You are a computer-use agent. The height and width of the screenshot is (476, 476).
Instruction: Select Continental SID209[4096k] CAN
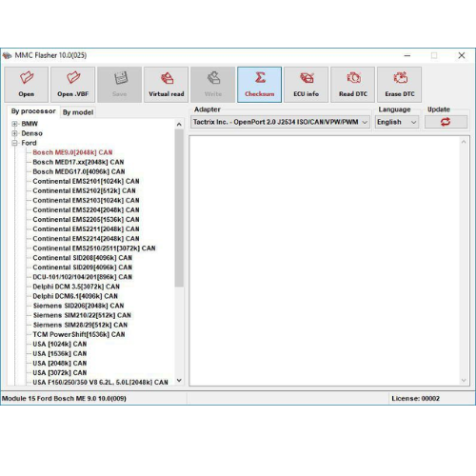point(83,268)
